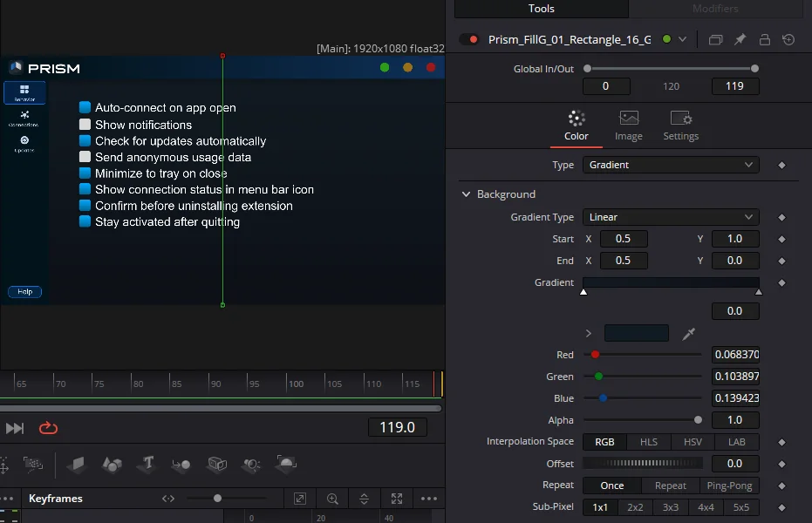Switch to the Tools tab
Image resolution: width=812 pixels, height=523 pixels.
(x=541, y=9)
